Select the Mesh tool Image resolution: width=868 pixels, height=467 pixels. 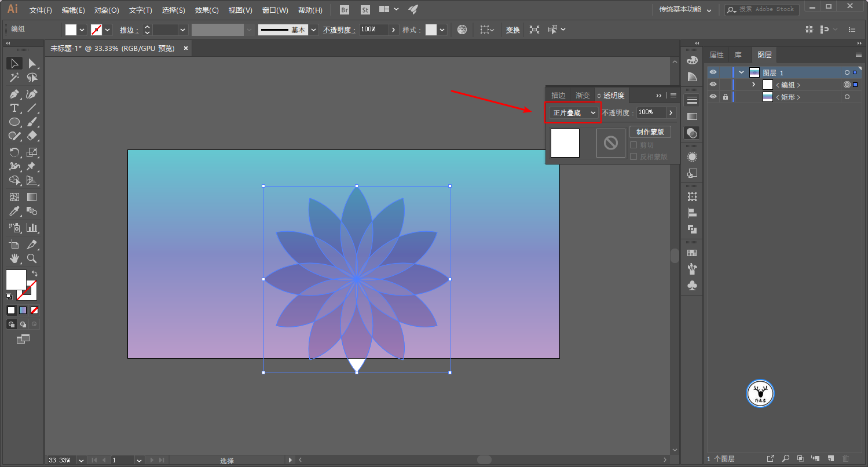click(x=14, y=197)
